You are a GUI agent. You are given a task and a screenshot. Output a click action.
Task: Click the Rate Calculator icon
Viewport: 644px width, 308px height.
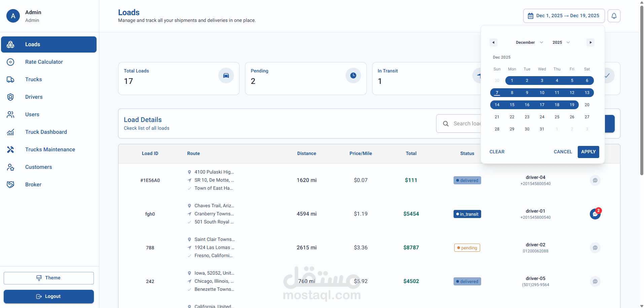tap(10, 62)
